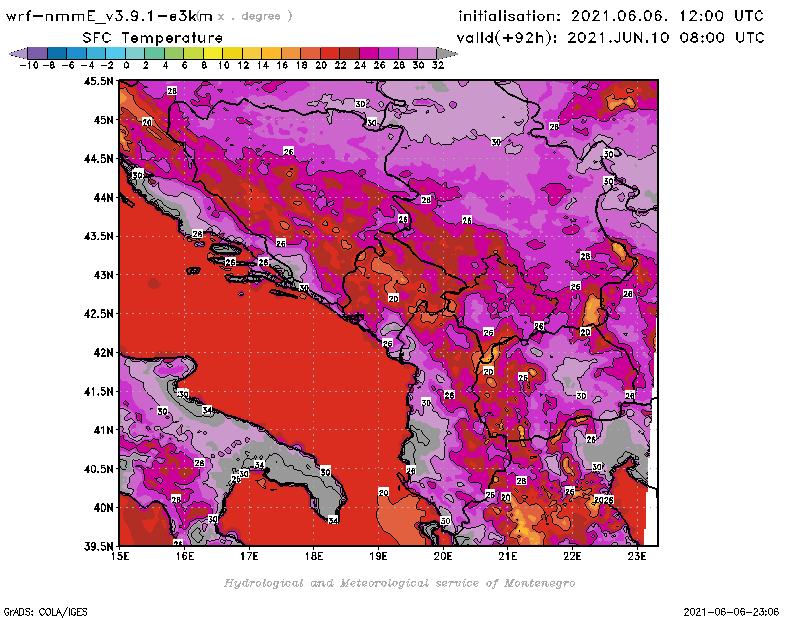The width and height of the screenshot is (800, 618).
Task: Click the red legend swatch between 20 and 22
Action: (330, 53)
